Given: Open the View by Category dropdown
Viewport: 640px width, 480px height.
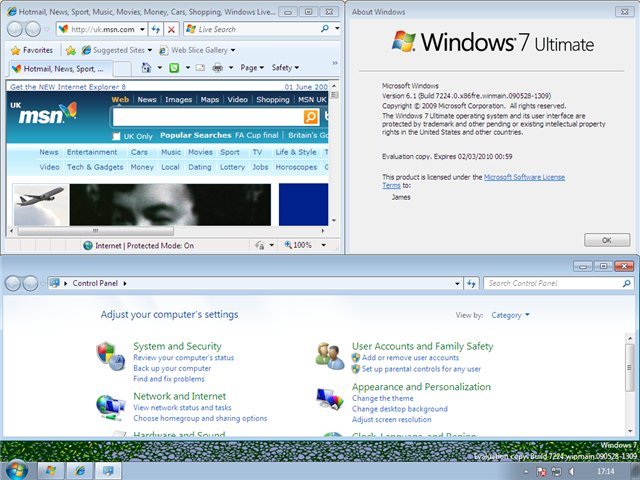Looking at the screenshot, I should [511, 315].
